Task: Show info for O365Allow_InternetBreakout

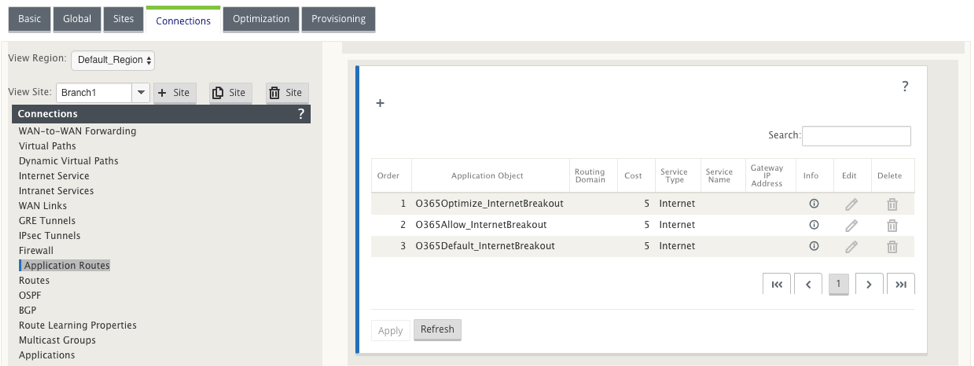Action: pyautogui.click(x=814, y=224)
